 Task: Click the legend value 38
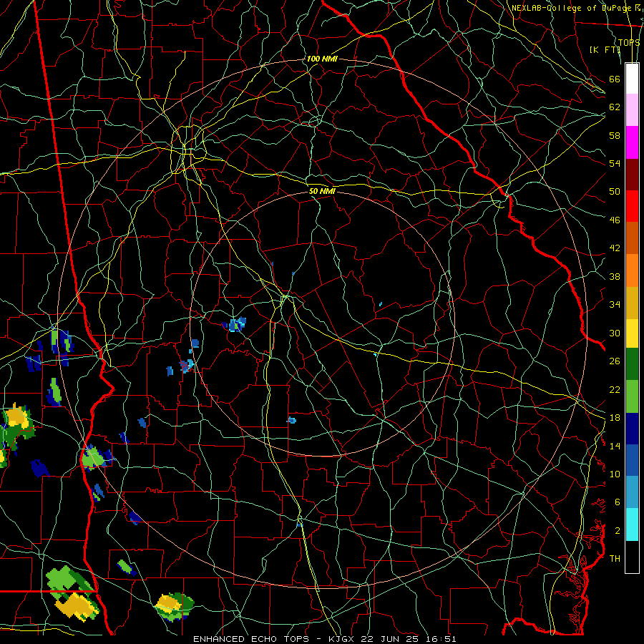click(x=615, y=276)
